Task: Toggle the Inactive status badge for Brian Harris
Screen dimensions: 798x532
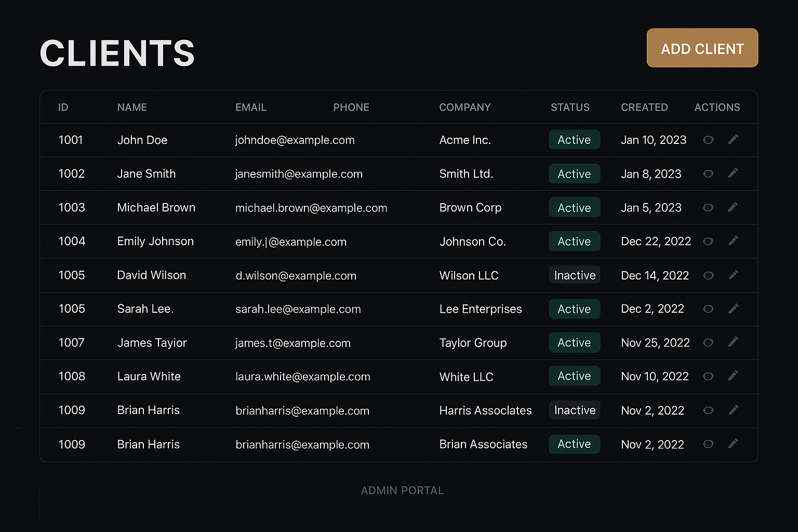Action: click(x=574, y=410)
